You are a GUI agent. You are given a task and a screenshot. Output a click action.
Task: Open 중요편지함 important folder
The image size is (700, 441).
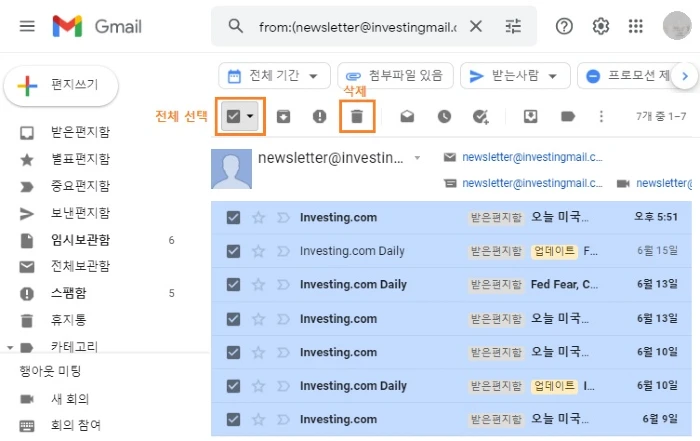(80, 186)
